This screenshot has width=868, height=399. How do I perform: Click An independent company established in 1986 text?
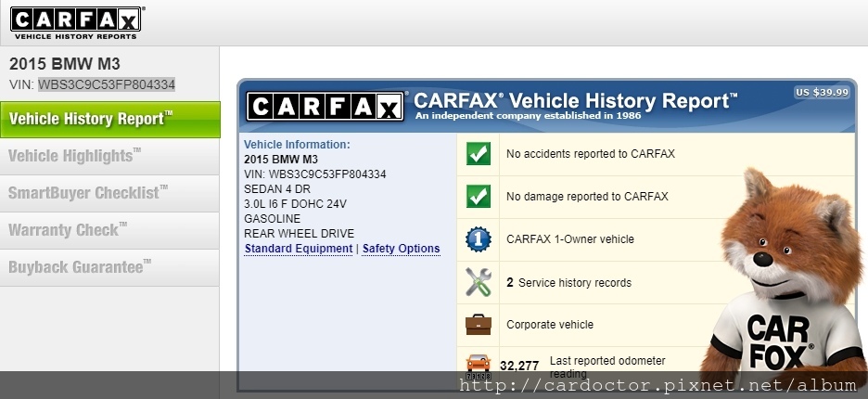[x=528, y=116]
